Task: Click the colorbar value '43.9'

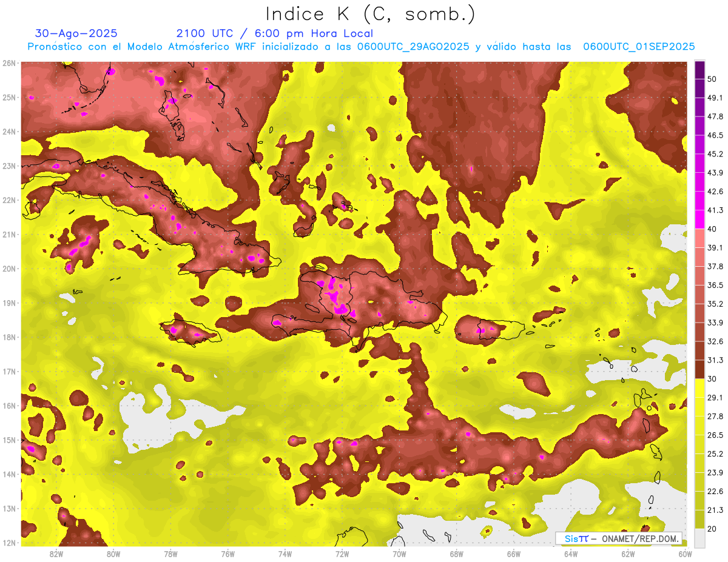Action: pyautogui.click(x=715, y=173)
